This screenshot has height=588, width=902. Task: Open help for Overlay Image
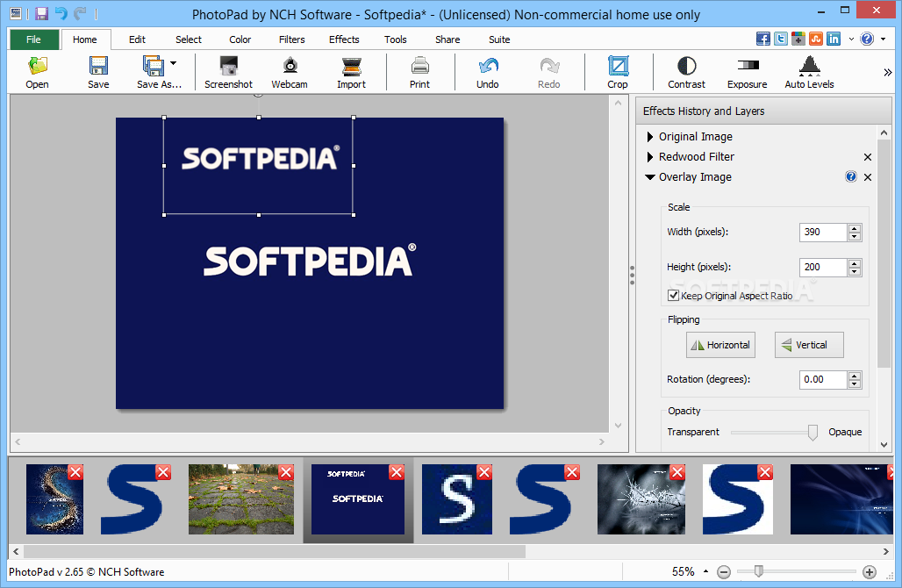click(x=851, y=176)
